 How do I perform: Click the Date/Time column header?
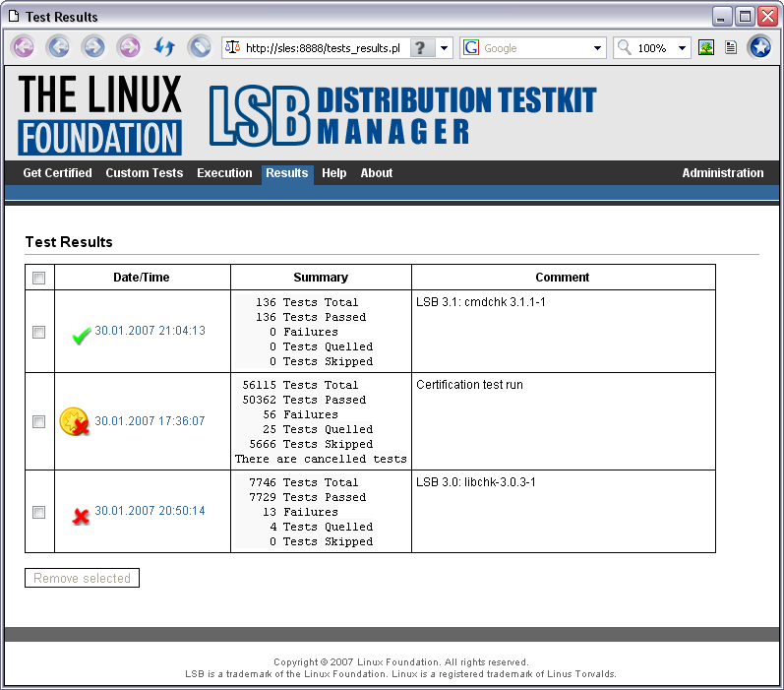(x=142, y=278)
